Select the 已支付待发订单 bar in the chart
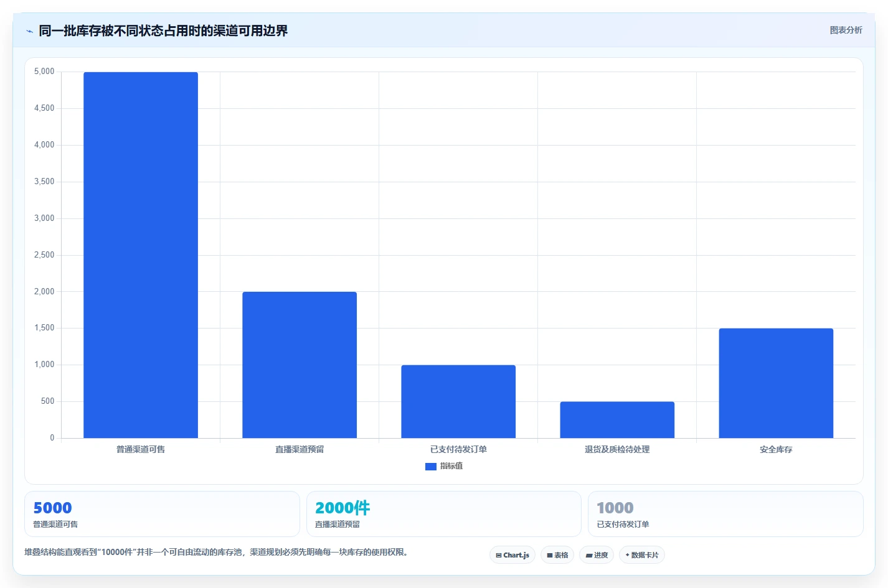Screen dimensions: 888x588 click(458, 401)
